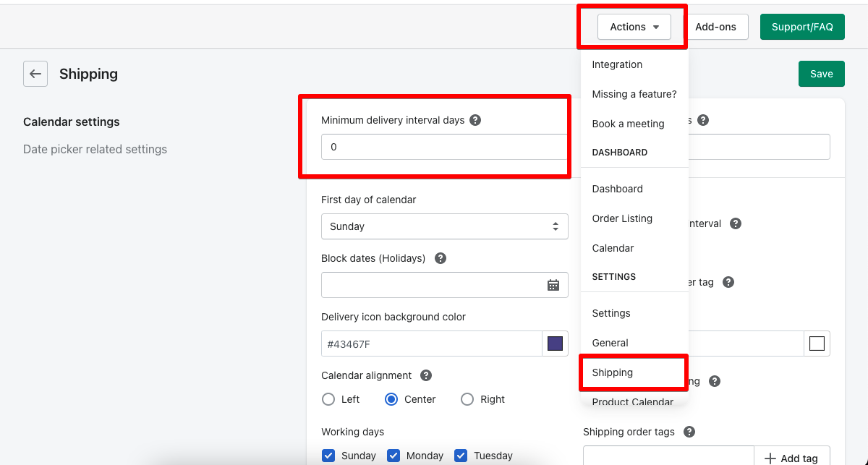Viewport: 868px width, 465px height.
Task: Open the purple delivery icon color swatch
Action: pyautogui.click(x=556, y=344)
